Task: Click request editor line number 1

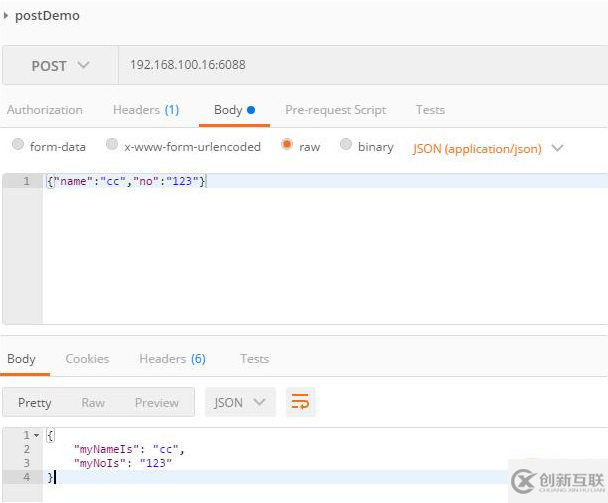Action: pos(26,181)
